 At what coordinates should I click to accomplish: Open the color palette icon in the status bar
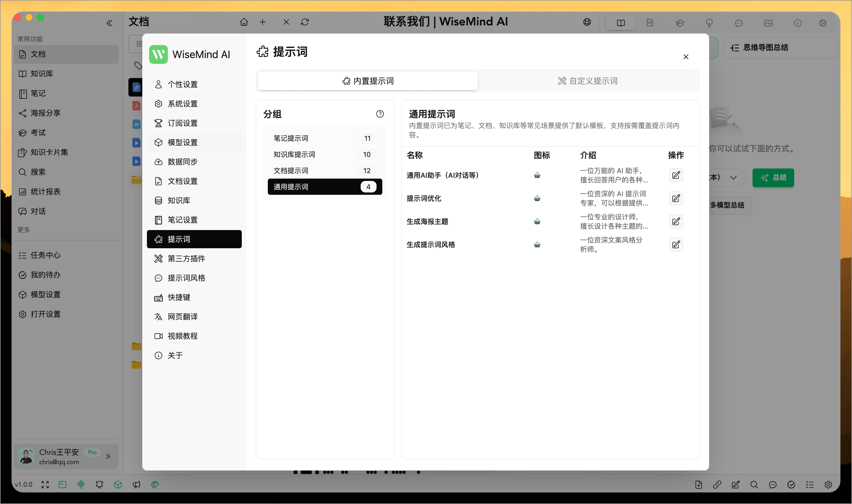155,485
